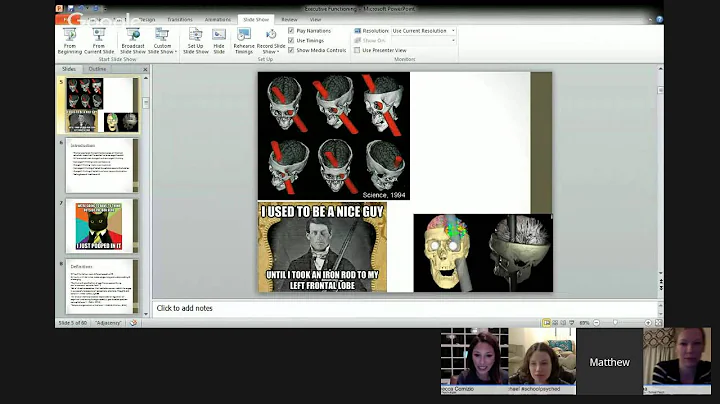Click PowerPoint application icon in title bar
The width and height of the screenshot is (720, 404).
pos(59,8)
